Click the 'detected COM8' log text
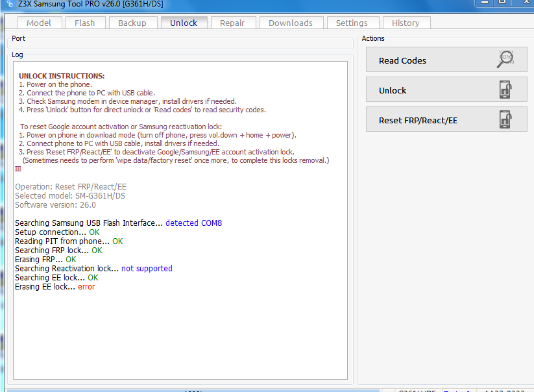Viewport: 534px width, 392px height. point(194,223)
